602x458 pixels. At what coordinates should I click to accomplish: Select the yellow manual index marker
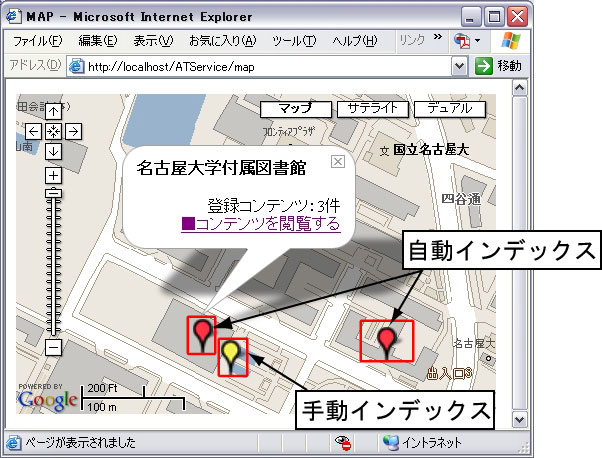tap(232, 357)
